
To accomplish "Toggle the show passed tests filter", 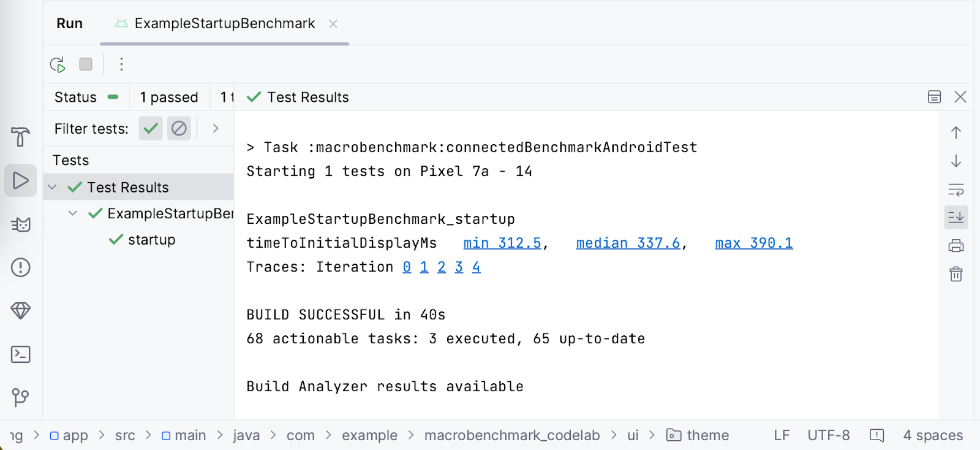I will pos(151,129).
